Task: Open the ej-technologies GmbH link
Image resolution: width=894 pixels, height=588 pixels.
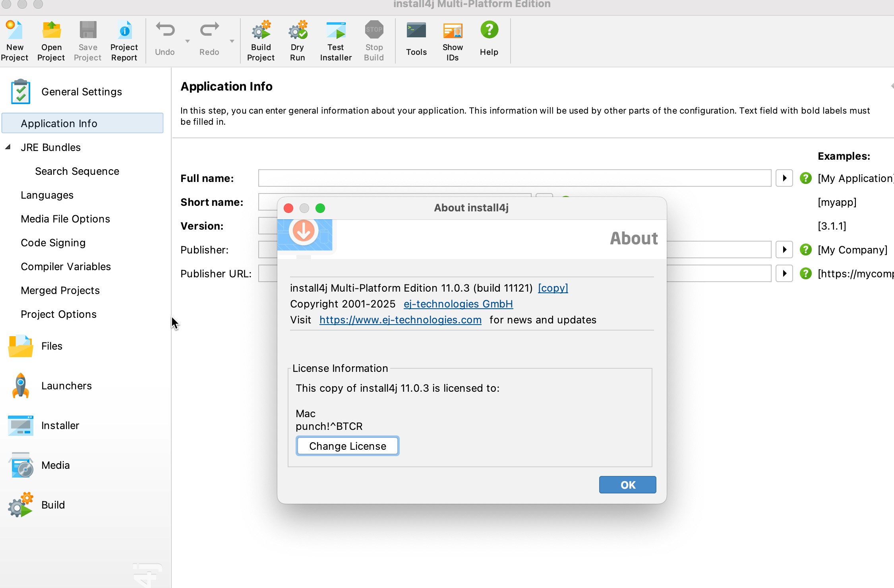Action: pos(458,304)
